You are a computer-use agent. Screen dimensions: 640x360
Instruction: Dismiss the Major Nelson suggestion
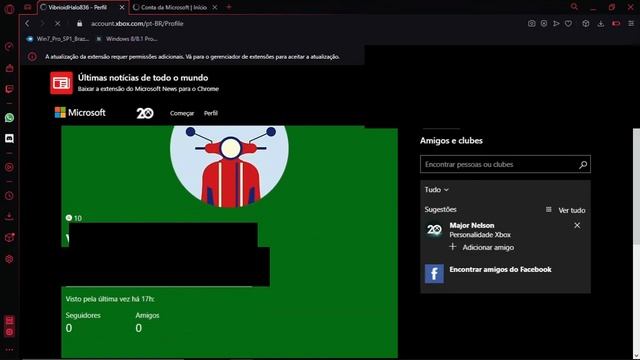tap(577, 225)
